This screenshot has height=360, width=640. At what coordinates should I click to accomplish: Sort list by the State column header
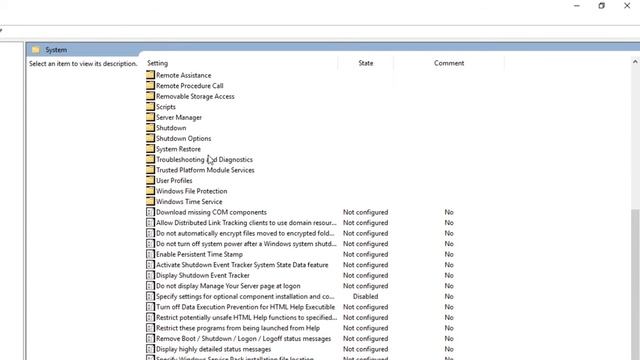coord(366,63)
